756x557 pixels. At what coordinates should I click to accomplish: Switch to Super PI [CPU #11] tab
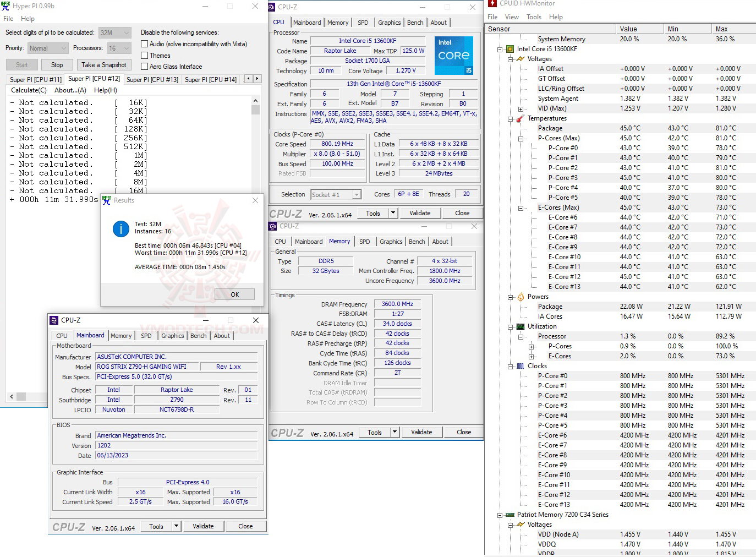point(36,80)
